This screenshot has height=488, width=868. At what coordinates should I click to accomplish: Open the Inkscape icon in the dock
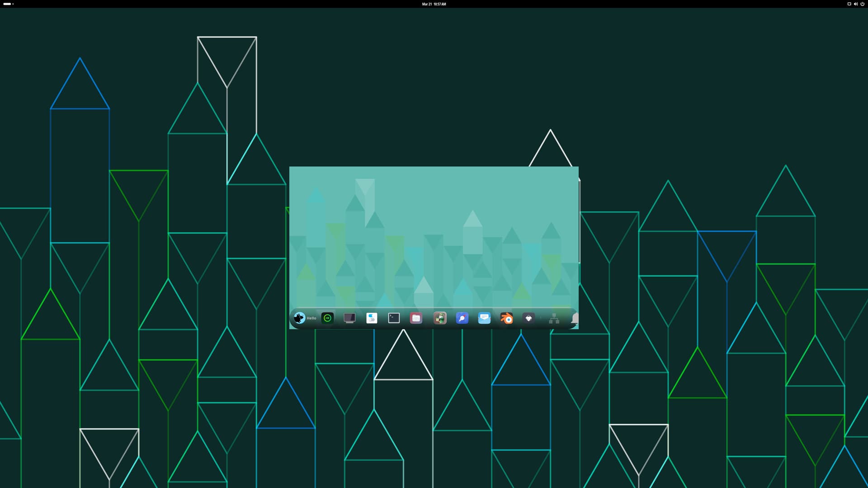528,319
